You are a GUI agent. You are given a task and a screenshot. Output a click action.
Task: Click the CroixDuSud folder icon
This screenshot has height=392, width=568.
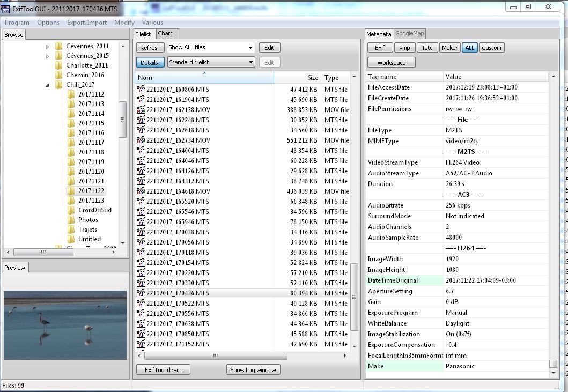coord(71,210)
